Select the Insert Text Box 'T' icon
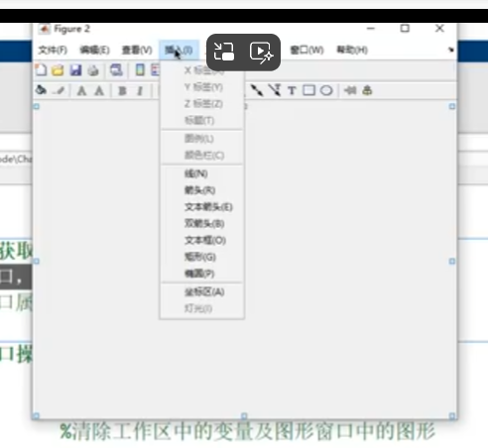488x448 pixels. (292, 90)
